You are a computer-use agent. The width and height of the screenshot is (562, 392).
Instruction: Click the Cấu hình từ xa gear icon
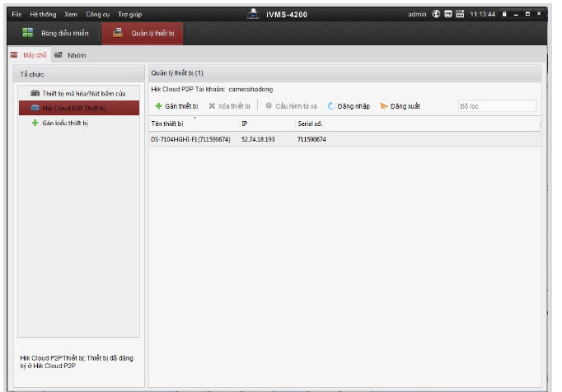point(269,106)
